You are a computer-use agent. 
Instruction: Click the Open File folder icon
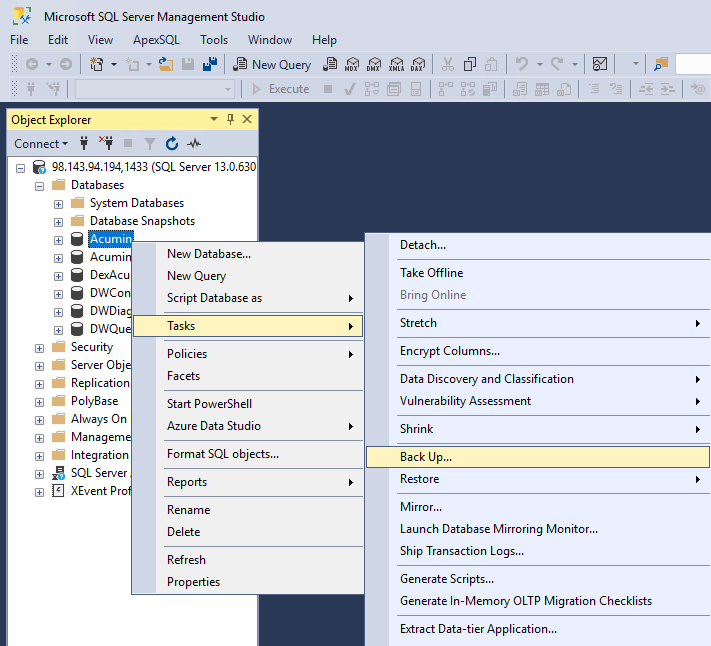pos(166,65)
